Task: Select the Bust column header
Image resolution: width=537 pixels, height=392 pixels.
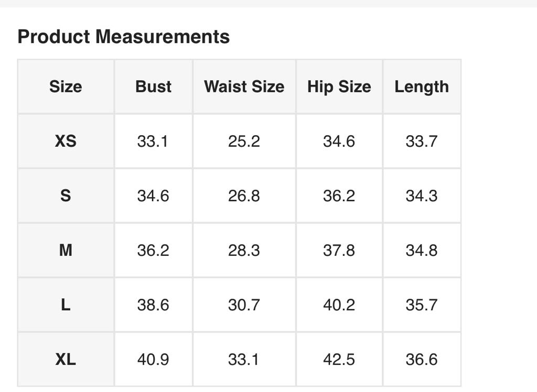Action: coord(153,86)
